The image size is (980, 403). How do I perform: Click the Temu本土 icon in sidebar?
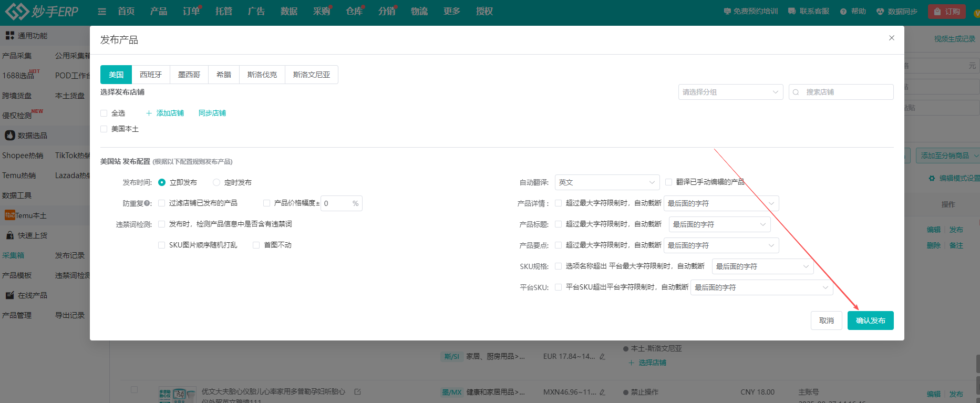pyautogui.click(x=10, y=215)
